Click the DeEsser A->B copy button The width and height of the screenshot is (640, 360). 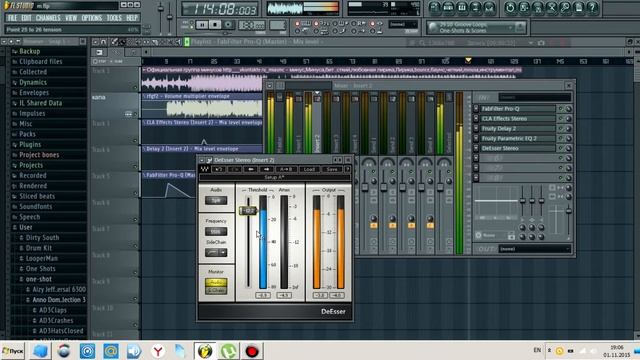click(286, 169)
